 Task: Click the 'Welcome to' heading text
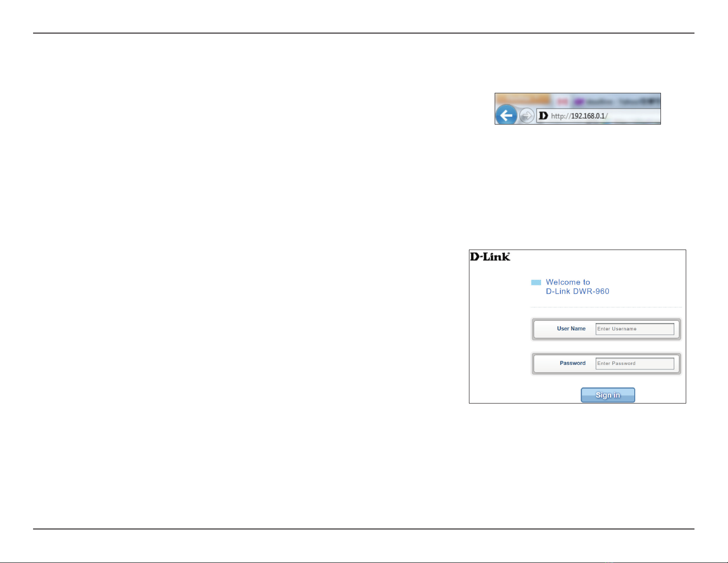[568, 282]
